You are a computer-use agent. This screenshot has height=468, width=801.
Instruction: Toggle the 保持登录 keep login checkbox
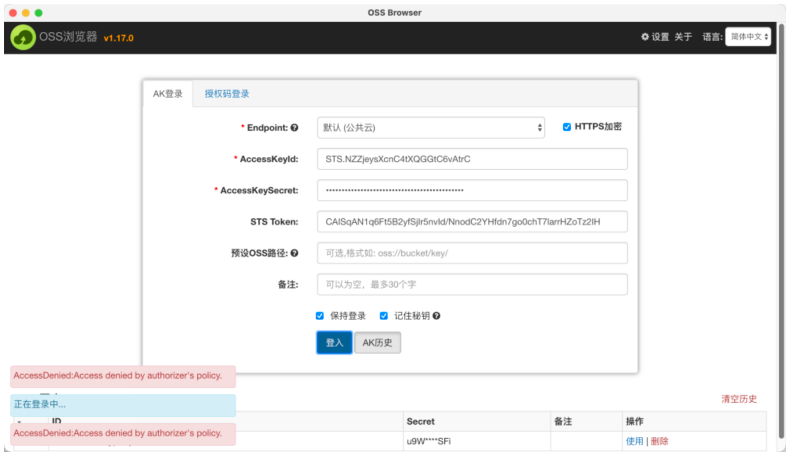[x=320, y=316]
